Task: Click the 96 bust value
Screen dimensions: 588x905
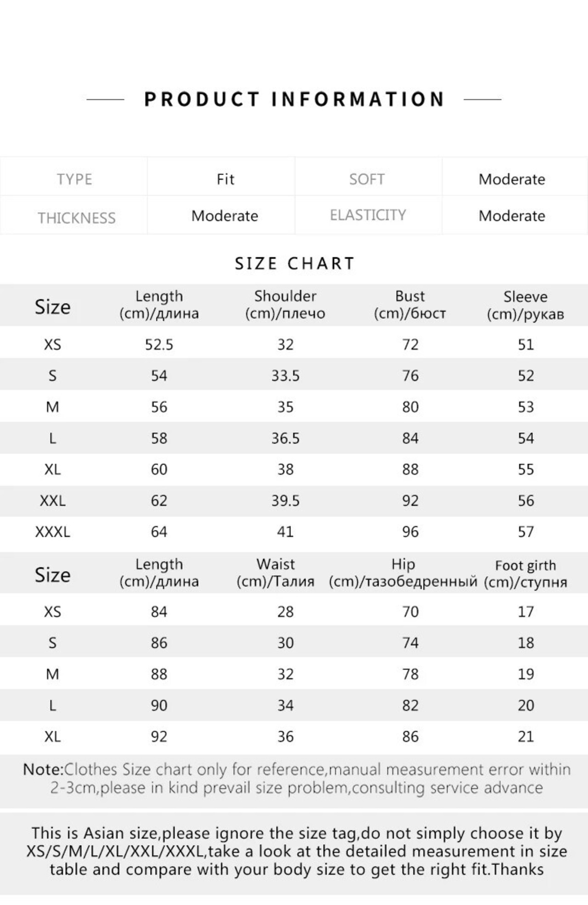Action: click(x=410, y=532)
